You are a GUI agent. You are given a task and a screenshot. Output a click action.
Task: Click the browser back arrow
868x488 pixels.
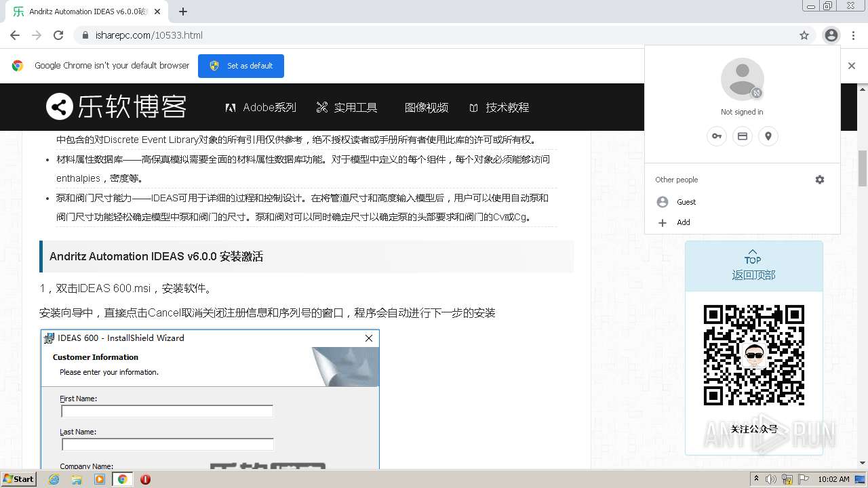pyautogui.click(x=15, y=35)
